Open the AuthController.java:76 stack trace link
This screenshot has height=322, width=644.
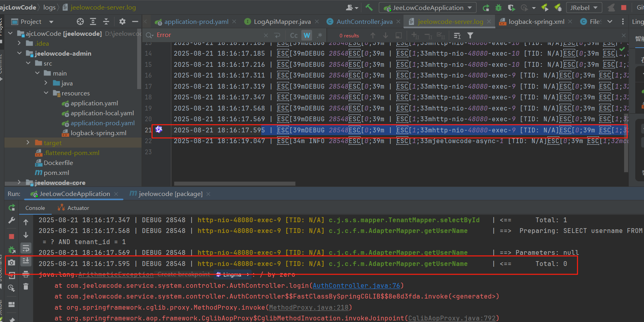pyautogui.click(x=356, y=285)
